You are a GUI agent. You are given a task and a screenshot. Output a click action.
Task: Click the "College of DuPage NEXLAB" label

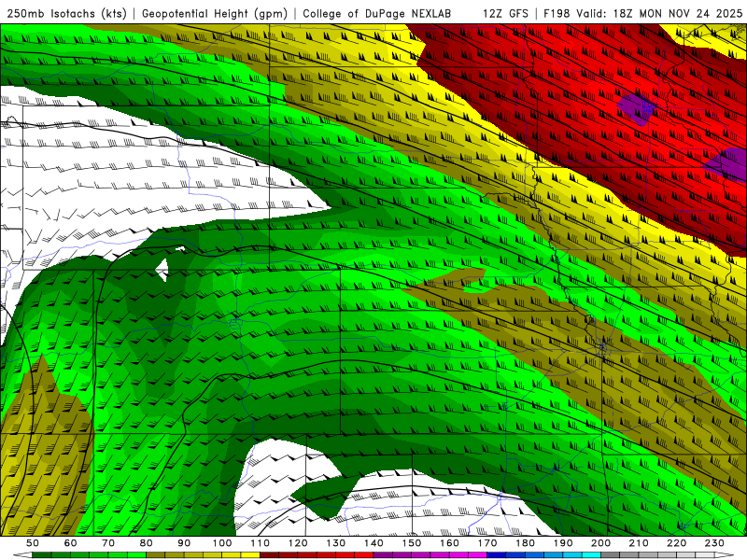click(x=377, y=14)
